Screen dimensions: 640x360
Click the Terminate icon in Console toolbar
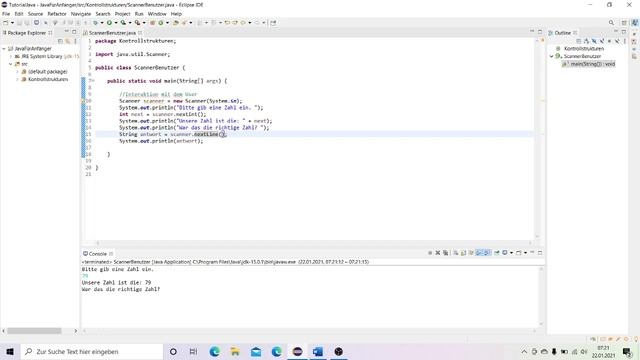430,253
